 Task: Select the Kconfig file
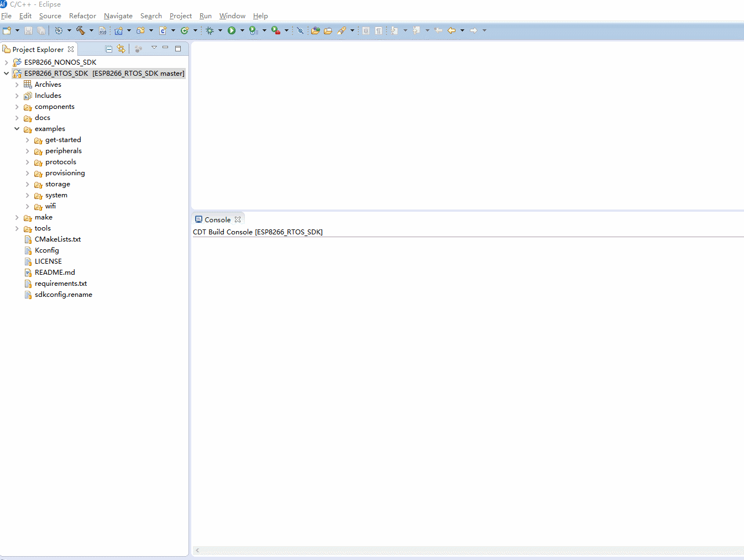click(46, 250)
